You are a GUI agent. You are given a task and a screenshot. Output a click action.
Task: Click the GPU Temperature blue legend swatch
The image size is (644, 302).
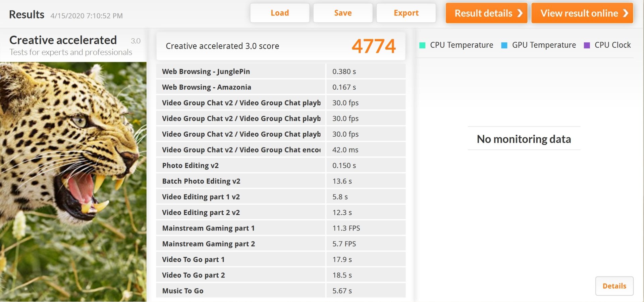(504, 45)
